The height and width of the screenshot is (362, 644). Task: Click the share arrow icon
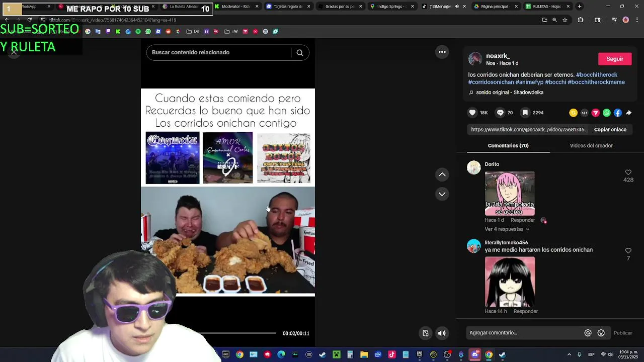628,113
